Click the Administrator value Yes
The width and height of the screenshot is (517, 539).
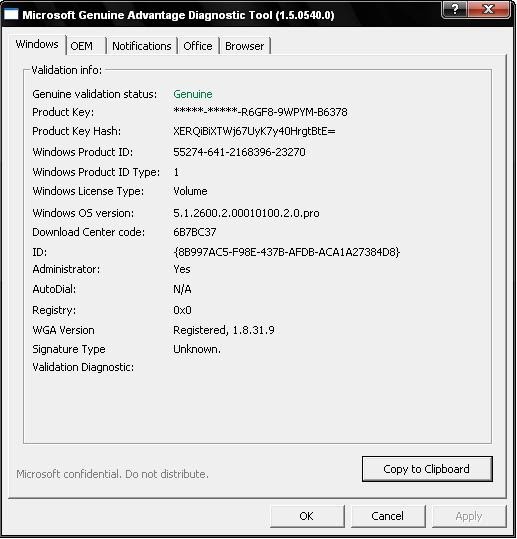point(182,269)
